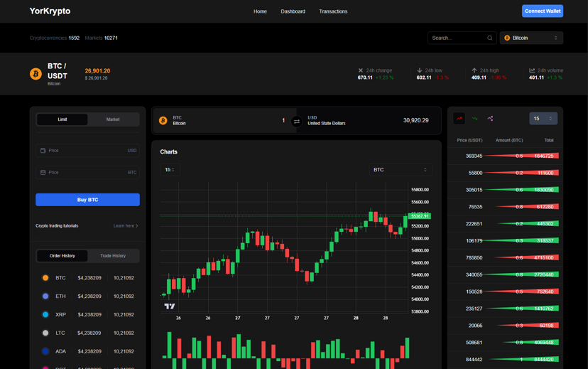
Task: Click the swap currencies icon
Action: 297,122
